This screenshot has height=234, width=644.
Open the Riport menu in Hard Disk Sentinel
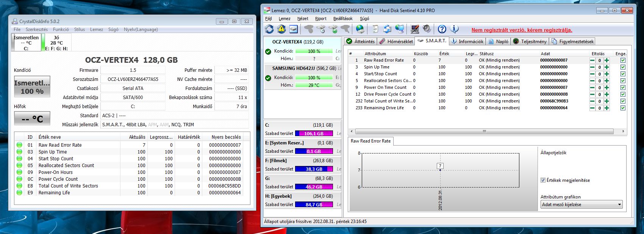pos(320,19)
